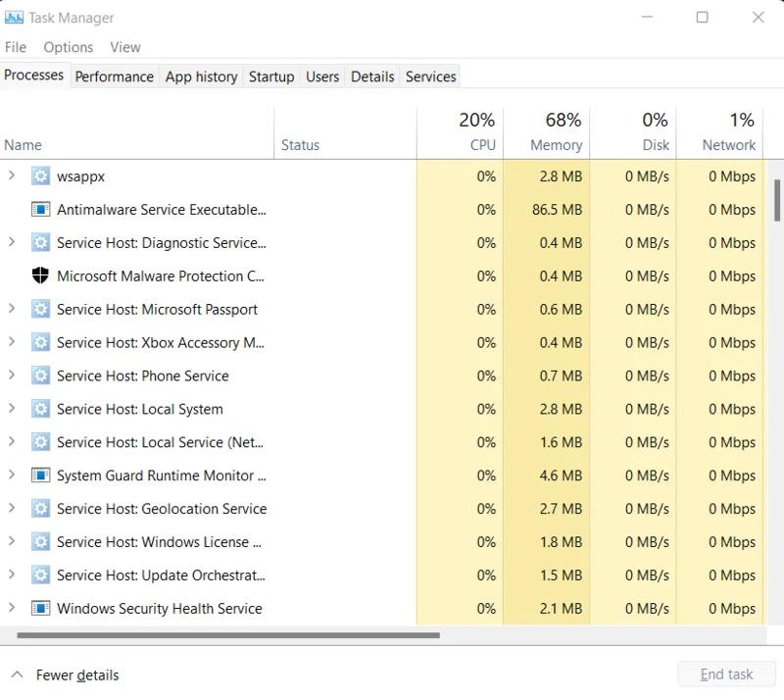Viewport: 784px width, 700px height.
Task: Select the Microsoft Malware Protection C... name
Action: [161, 276]
